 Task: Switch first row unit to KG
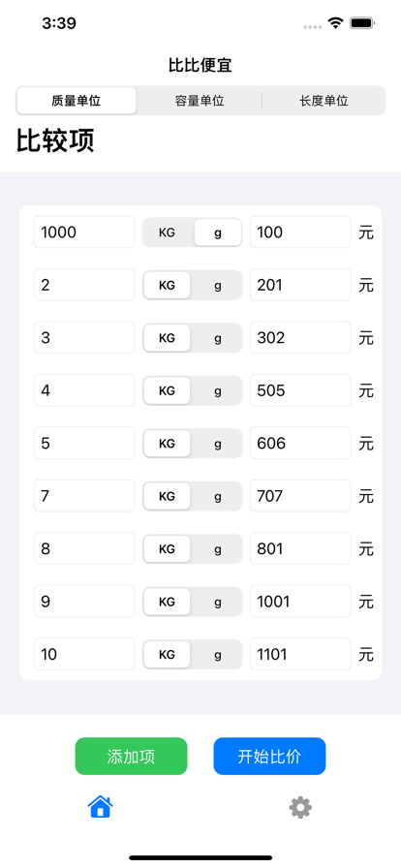coord(167,232)
